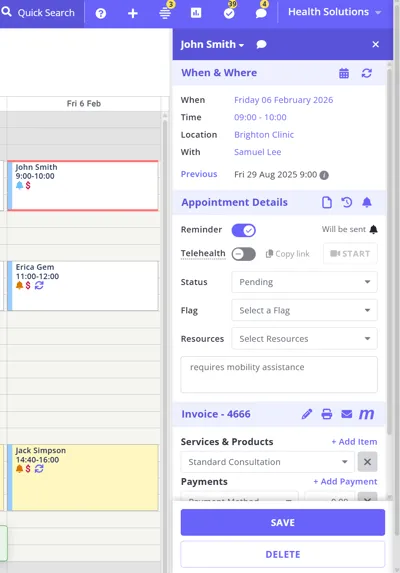The image size is (400, 573).
Task: Open the Status dropdown showing Pending
Action: click(304, 282)
